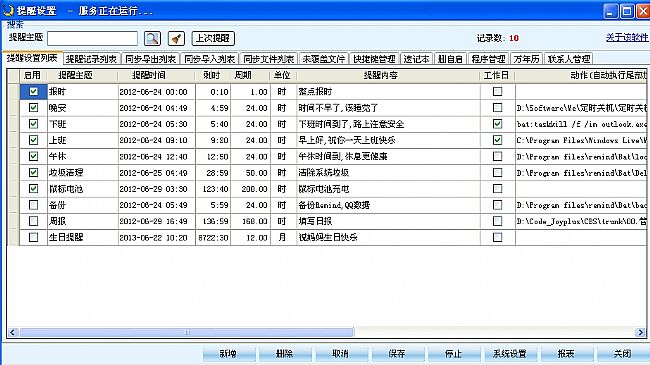
Task: Click the 填写日报 content cell
Action: pyautogui.click(x=388, y=221)
